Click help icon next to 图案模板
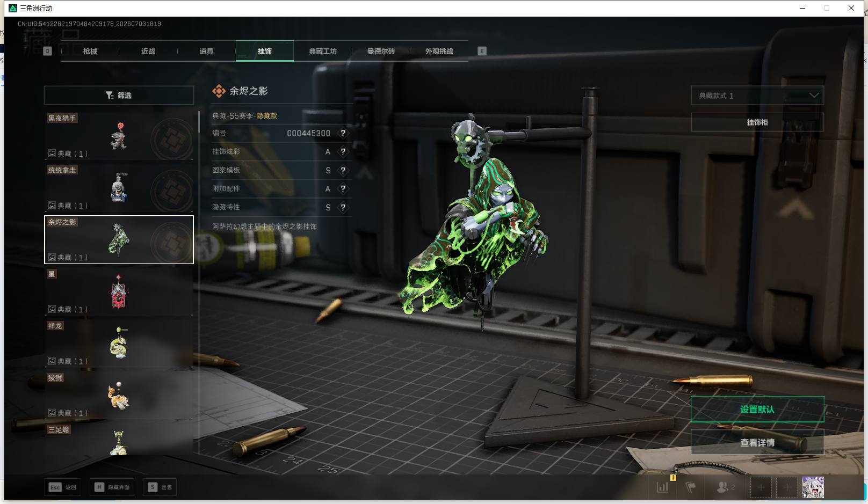868x504 pixels. [x=343, y=170]
